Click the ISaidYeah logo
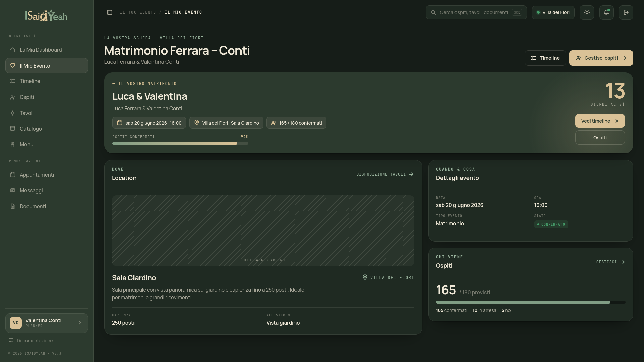 [46, 15]
